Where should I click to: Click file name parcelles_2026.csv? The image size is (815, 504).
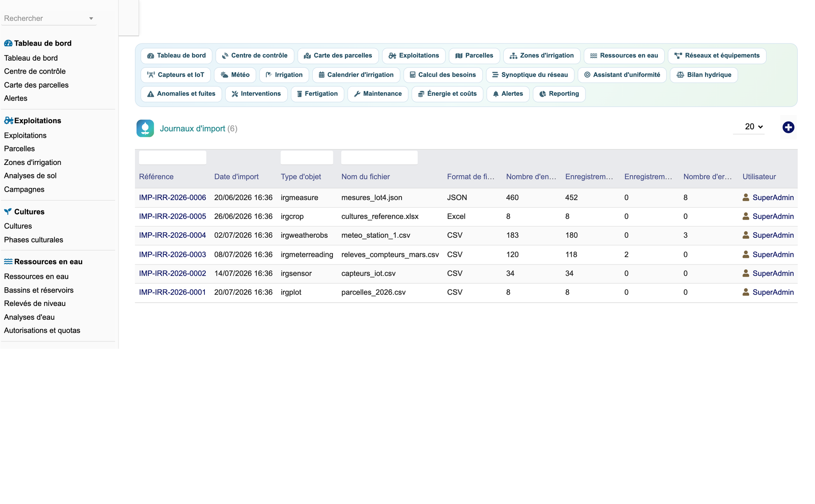(x=374, y=292)
